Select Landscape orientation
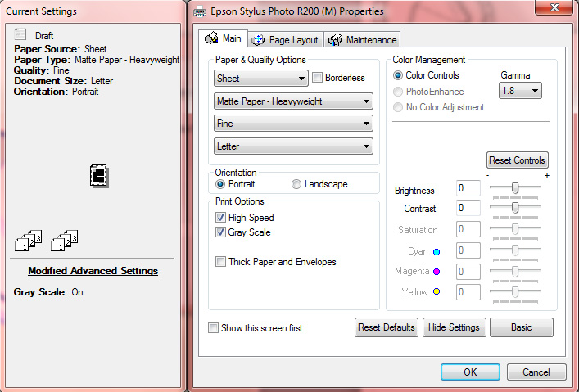 coord(296,184)
